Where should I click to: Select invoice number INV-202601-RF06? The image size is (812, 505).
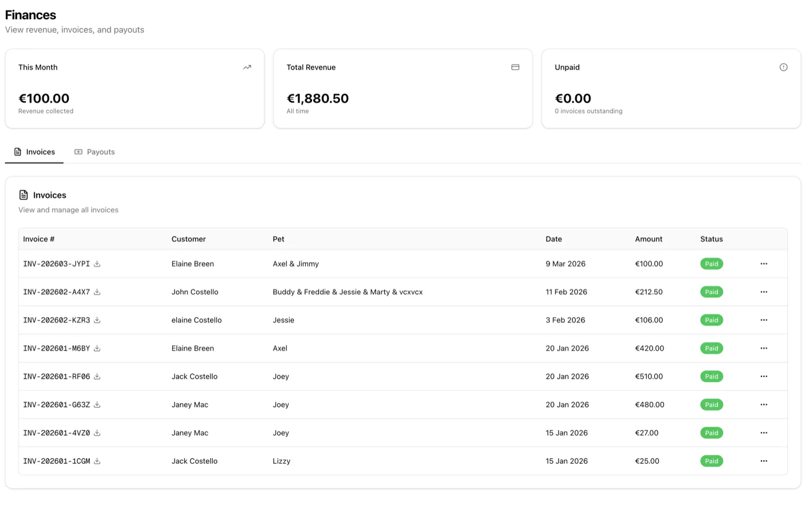click(55, 376)
